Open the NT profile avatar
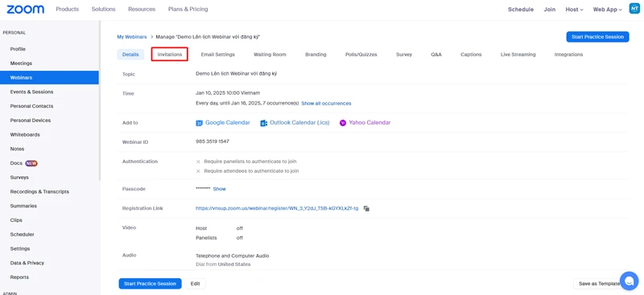 634,9
